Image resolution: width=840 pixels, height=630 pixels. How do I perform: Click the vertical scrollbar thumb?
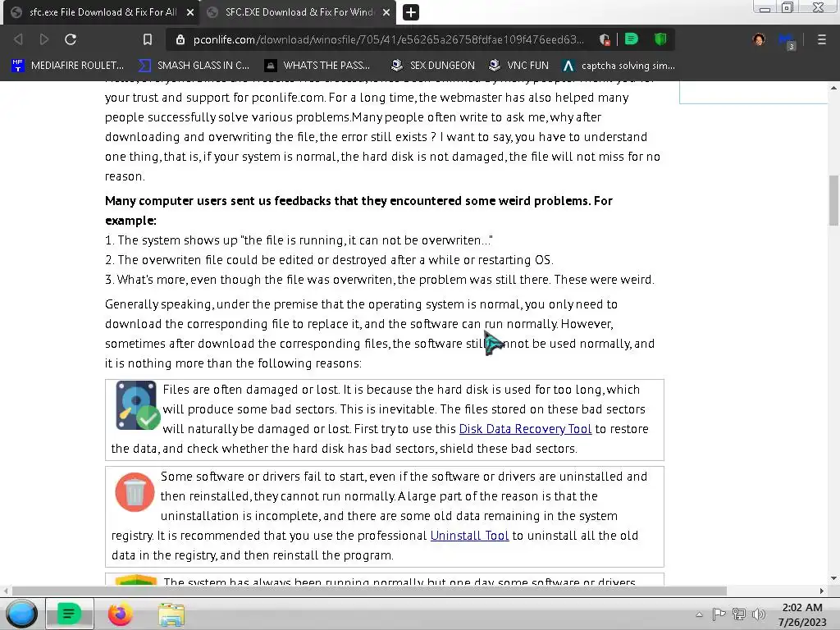point(833,200)
